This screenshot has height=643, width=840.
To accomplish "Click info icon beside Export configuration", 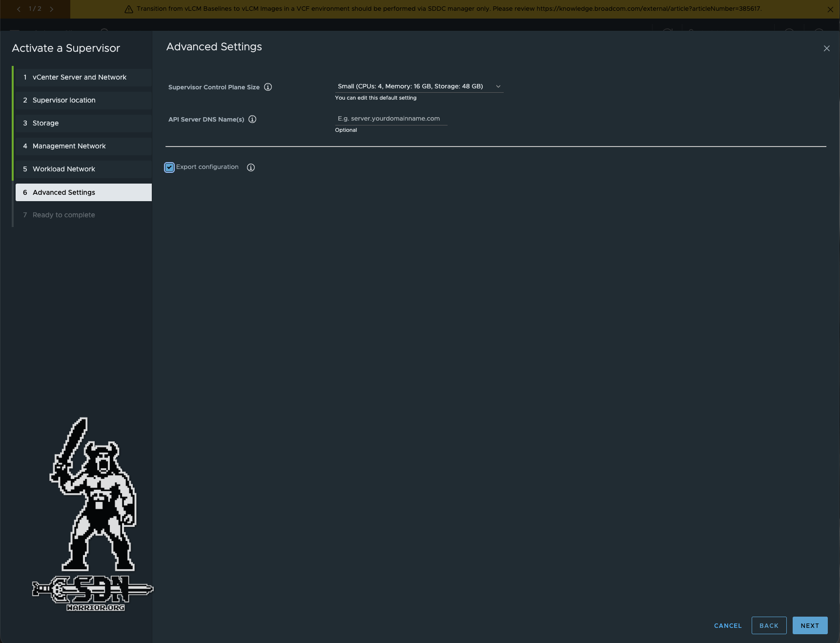I will pos(251,167).
